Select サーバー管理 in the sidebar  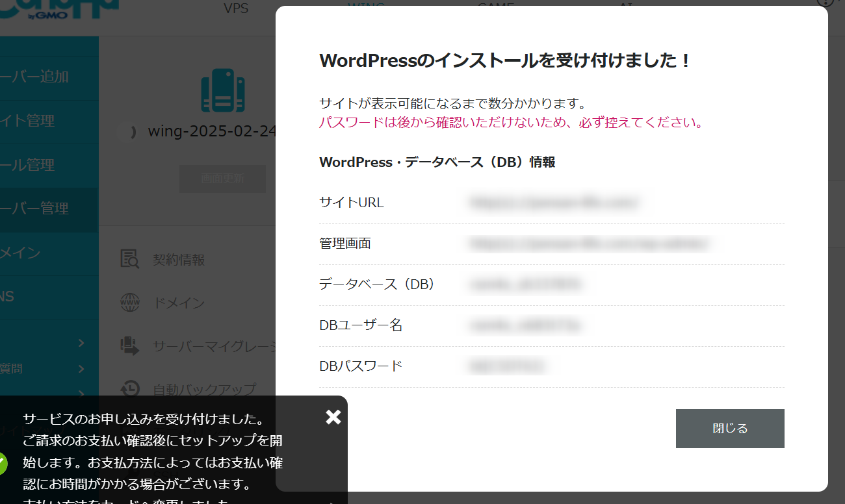(x=49, y=209)
